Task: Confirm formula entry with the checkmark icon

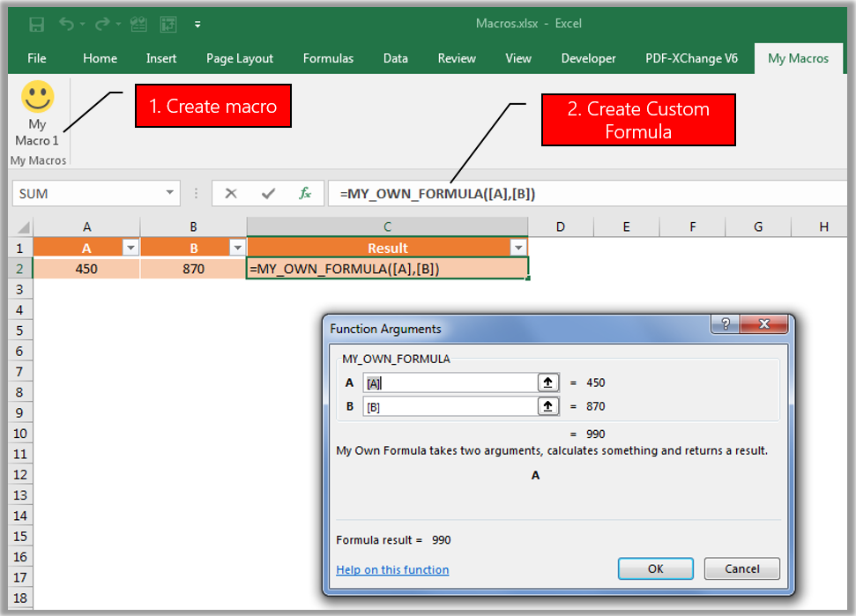Action: [x=268, y=193]
